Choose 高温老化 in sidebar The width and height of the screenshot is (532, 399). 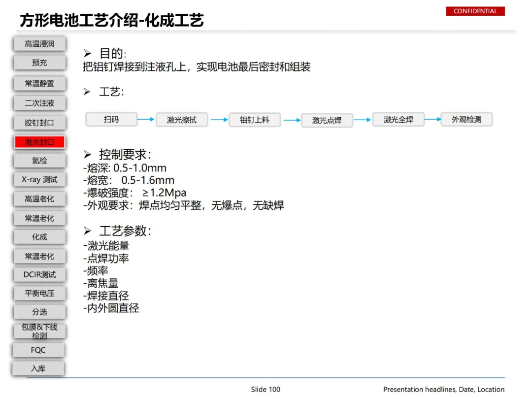tap(39, 199)
